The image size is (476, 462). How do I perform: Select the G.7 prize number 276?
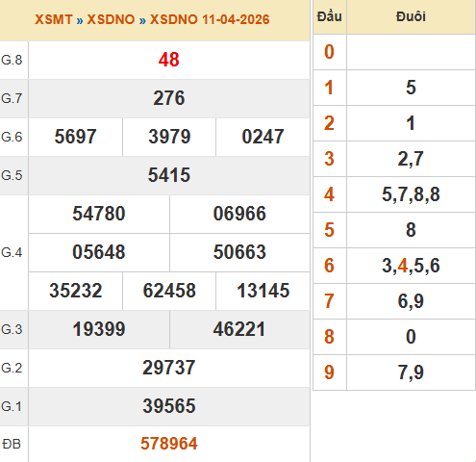169,98
